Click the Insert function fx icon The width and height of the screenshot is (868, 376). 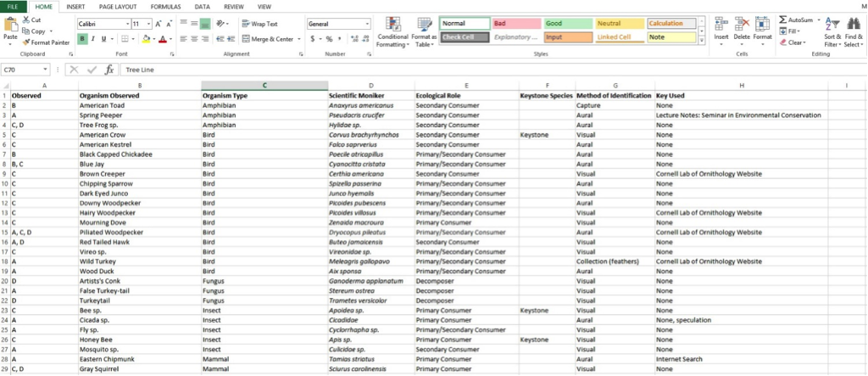click(x=109, y=70)
